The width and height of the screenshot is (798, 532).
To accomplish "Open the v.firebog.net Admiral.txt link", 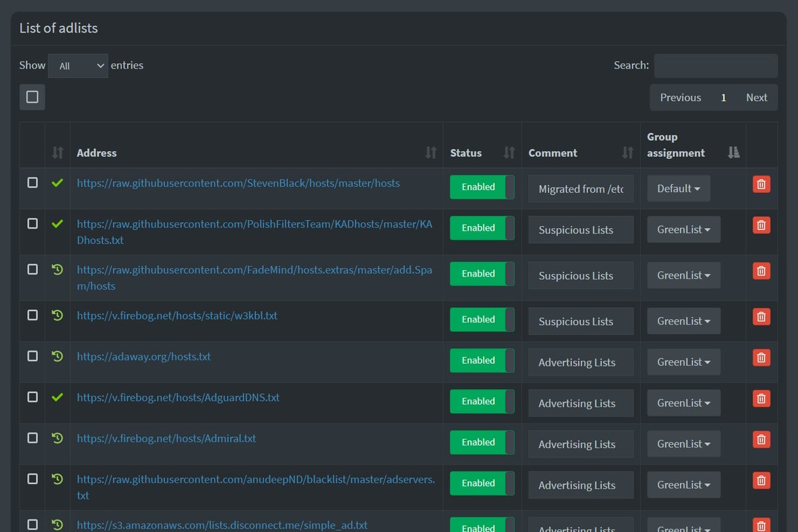I will [x=166, y=438].
